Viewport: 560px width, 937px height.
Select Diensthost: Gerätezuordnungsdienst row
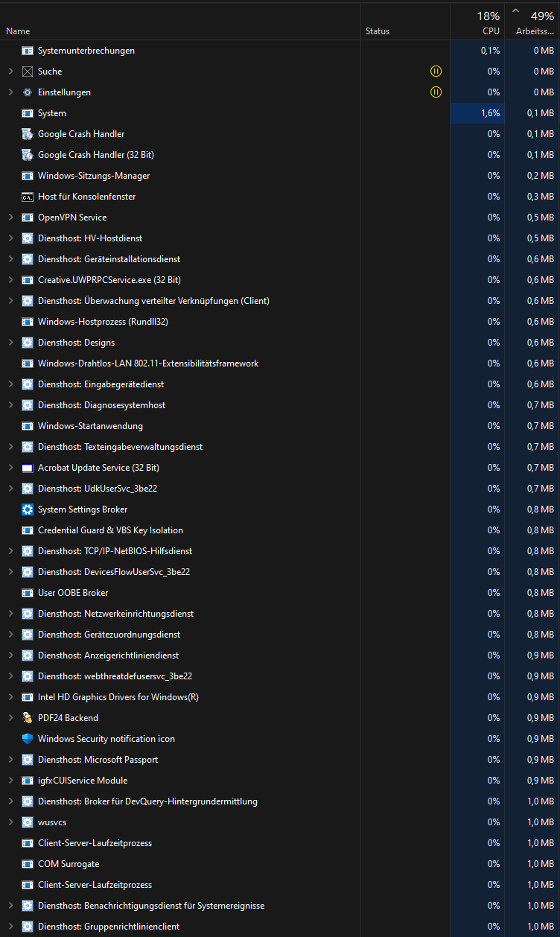click(x=280, y=635)
